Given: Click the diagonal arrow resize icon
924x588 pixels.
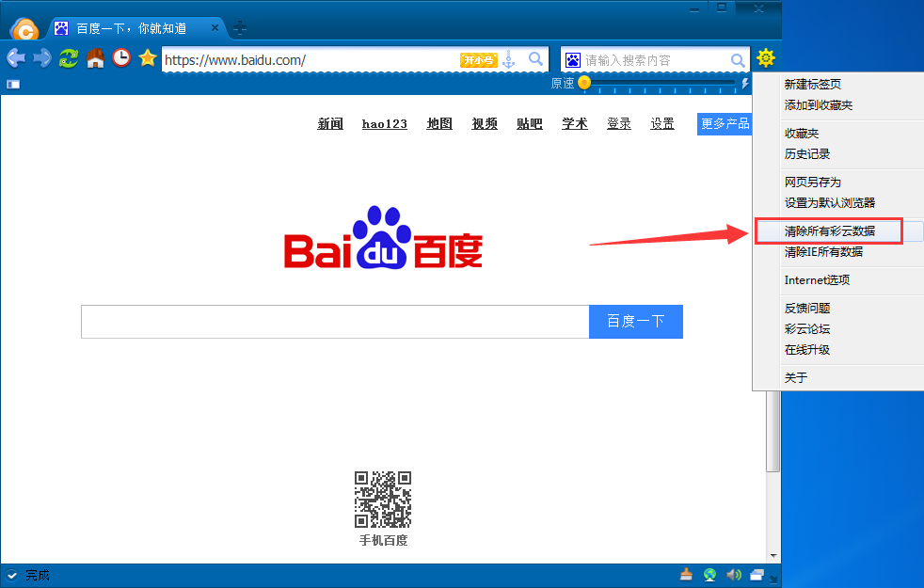Looking at the screenshot, I should point(773,580).
